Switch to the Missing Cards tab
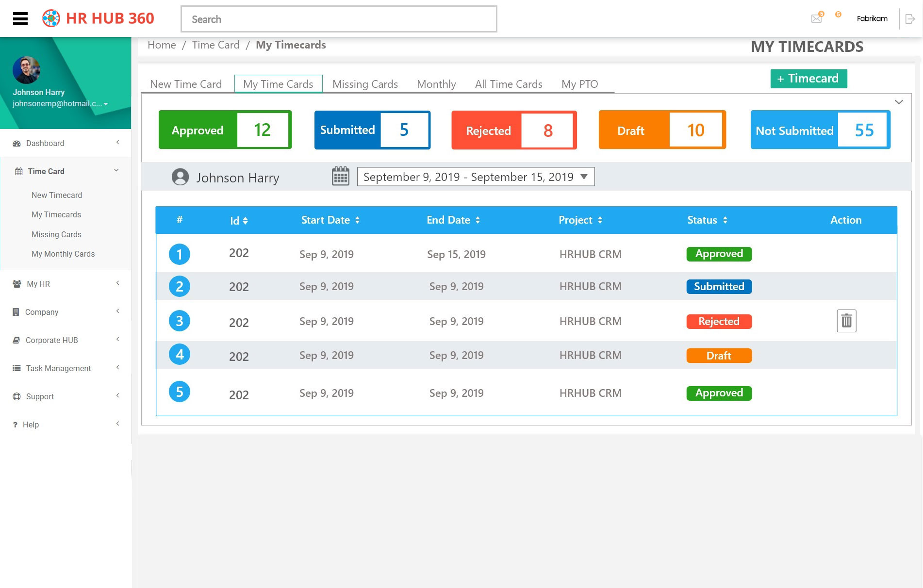This screenshot has width=923, height=588. pos(365,84)
